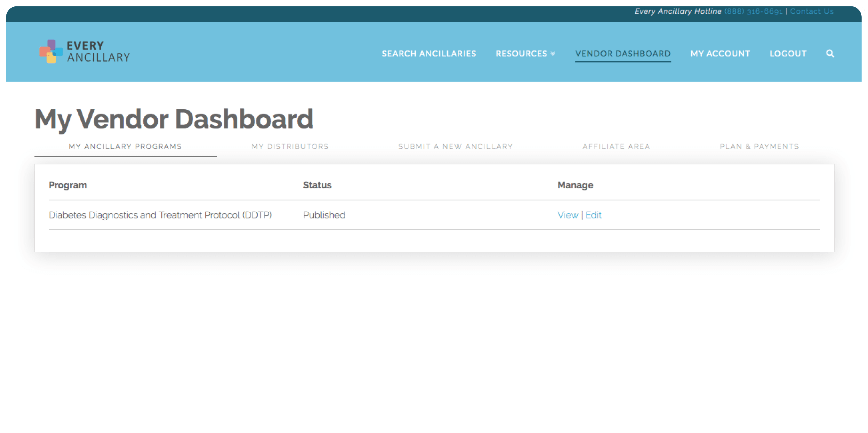
Task: Switch to the Affiliate Area tab
Action: 616,146
